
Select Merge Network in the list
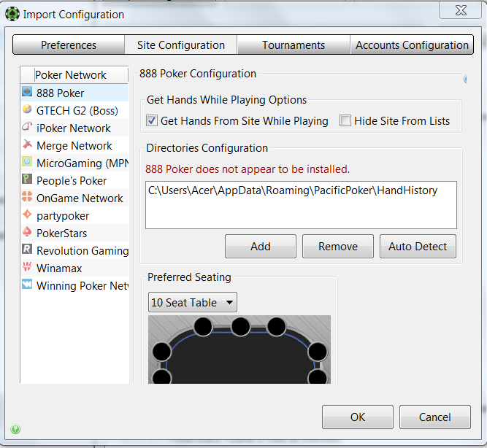[x=74, y=146]
